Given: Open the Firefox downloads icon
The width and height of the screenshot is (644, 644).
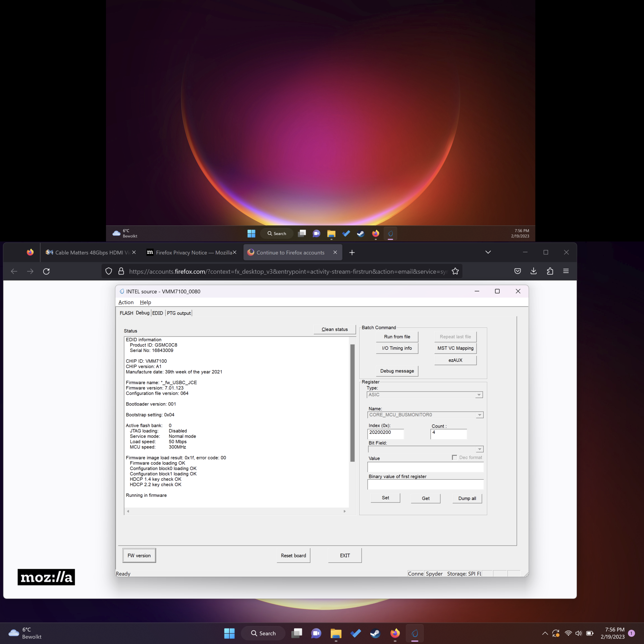Looking at the screenshot, I should tap(533, 271).
